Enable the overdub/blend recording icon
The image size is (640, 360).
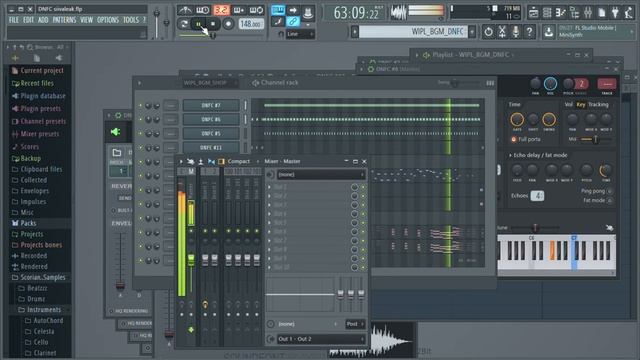(x=239, y=10)
